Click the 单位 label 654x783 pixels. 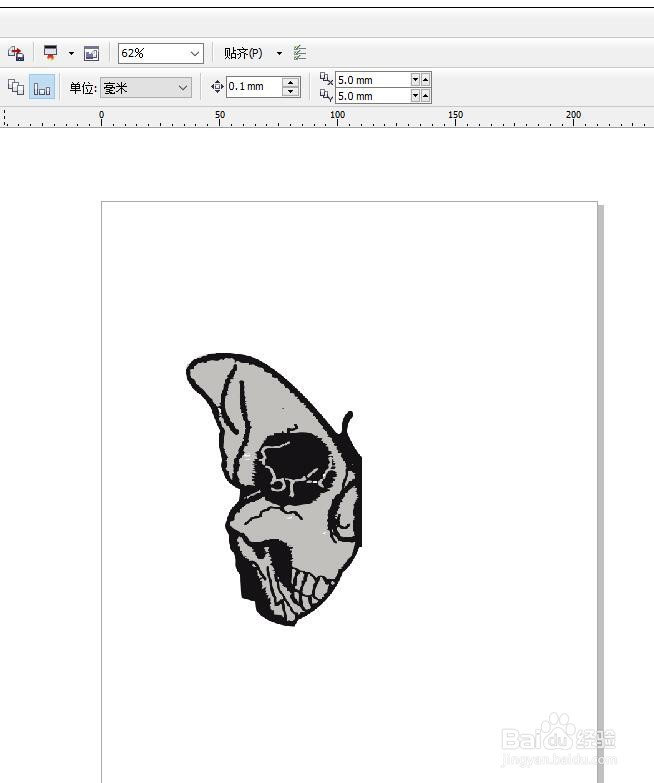83,88
